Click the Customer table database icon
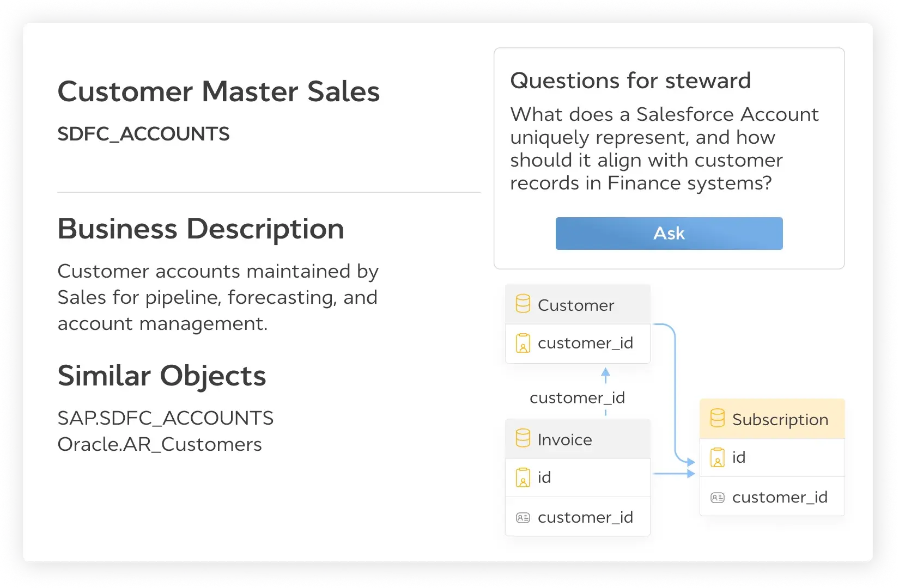The height and width of the screenshot is (588, 899). coord(523,304)
